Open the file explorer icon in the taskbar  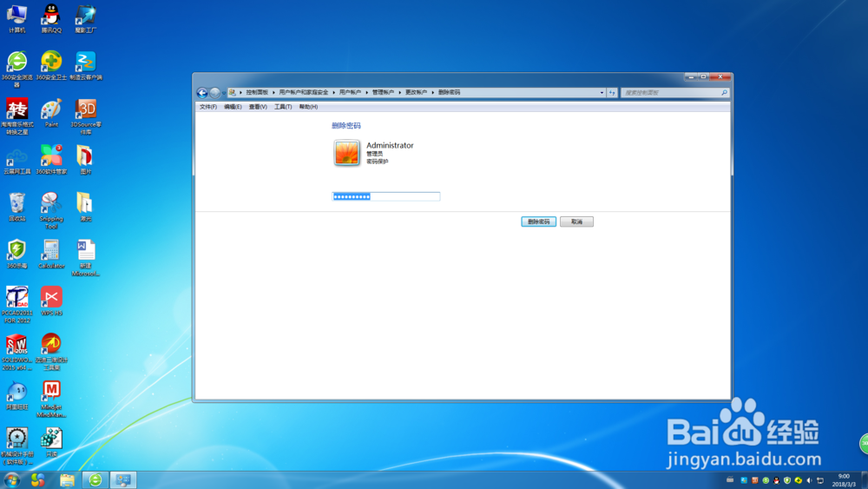(67, 479)
